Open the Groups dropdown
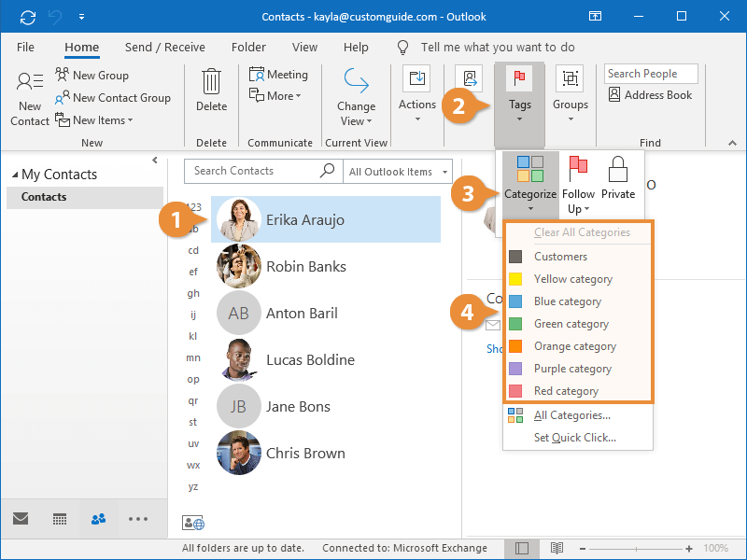Image resolution: width=747 pixels, height=560 pixels. coord(571,94)
